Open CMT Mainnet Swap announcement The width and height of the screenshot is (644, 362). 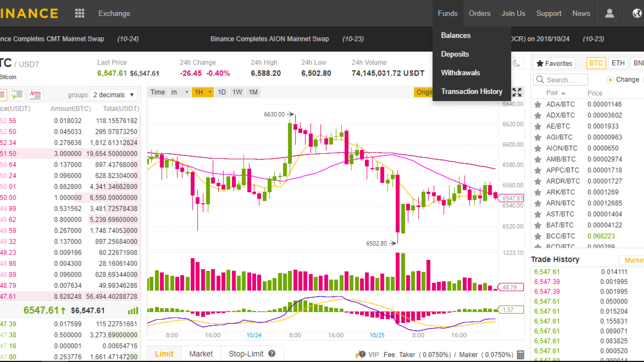52,39
